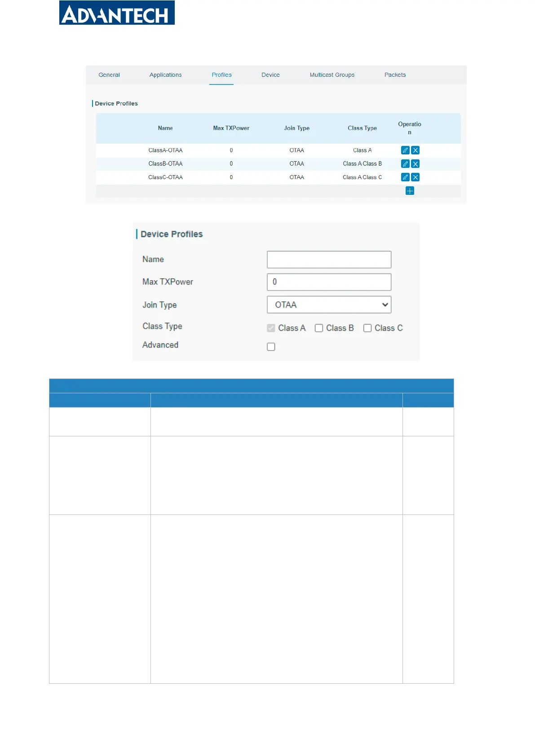Edit the ClassC-OTAA profile

[405, 177]
